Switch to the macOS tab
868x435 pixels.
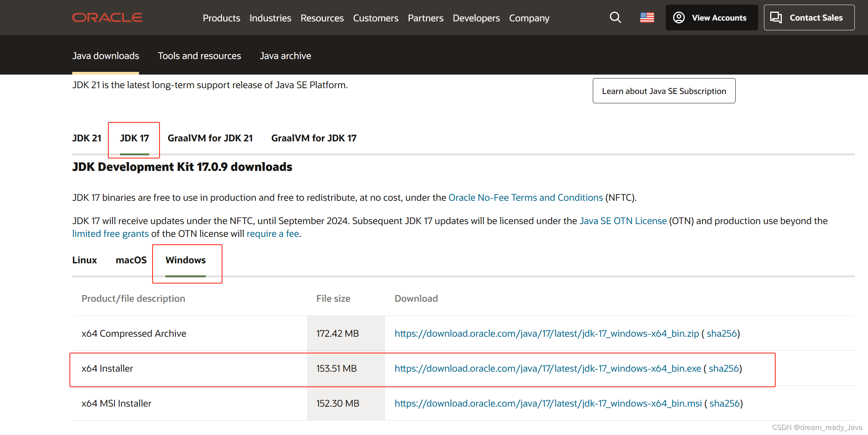point(131,260)
